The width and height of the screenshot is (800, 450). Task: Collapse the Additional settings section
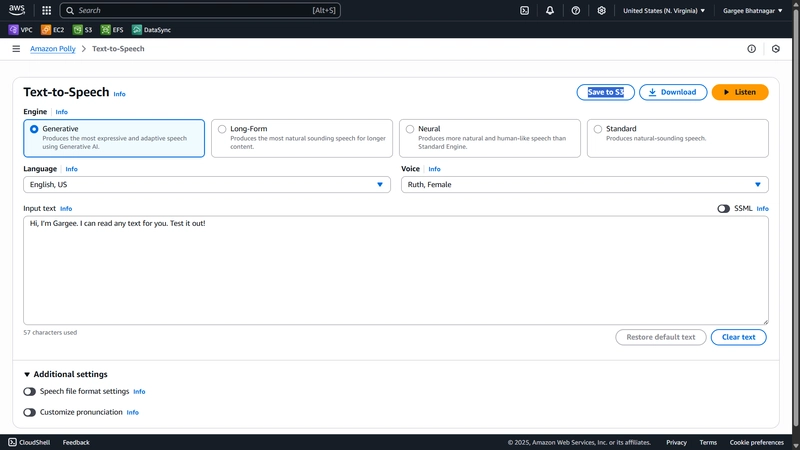pos(65,374)
